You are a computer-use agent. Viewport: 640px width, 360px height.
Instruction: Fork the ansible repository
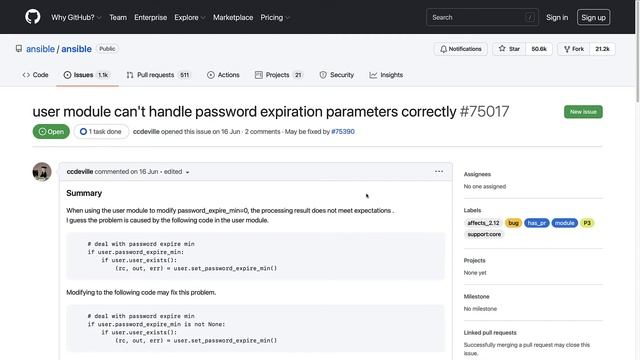click(573, 49)
